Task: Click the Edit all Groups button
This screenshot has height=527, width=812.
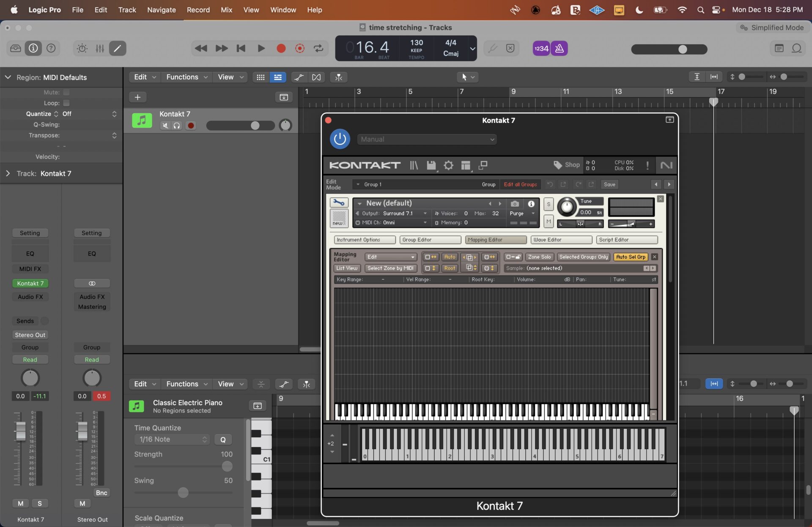Action: [520, 184]
